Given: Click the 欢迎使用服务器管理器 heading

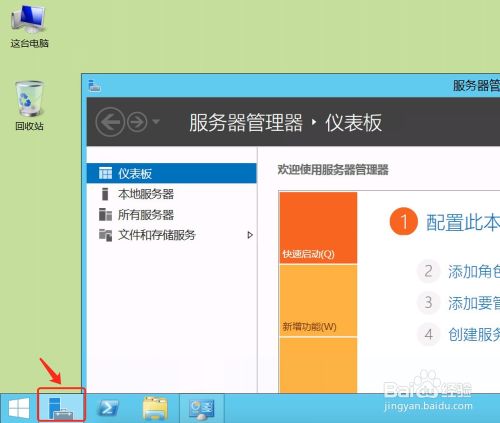Looking at the screenshot, I should coord(333,170).
